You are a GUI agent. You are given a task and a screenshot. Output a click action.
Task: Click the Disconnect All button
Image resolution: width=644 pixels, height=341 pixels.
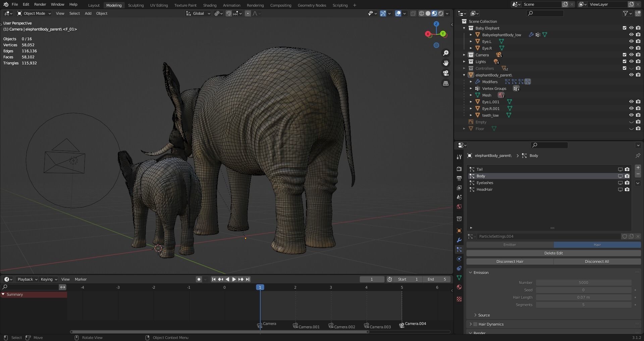(597, 262)
